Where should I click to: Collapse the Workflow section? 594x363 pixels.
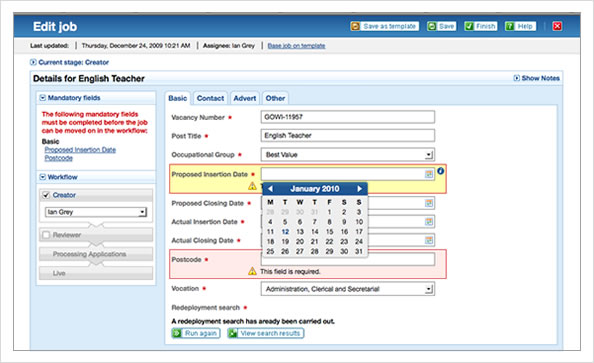[x=43, y=177]
